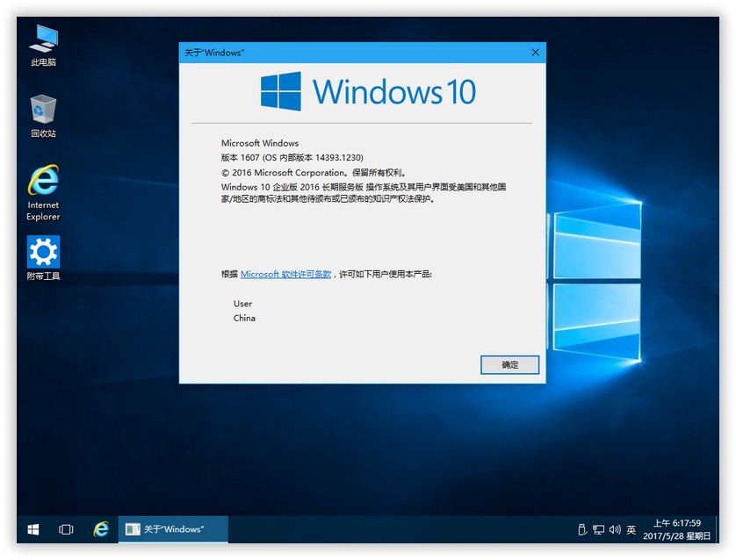Image resolution: width=736 pixels, height=560 pixels.
Task: Click the China organization text
Action: [x=244, y=318]
